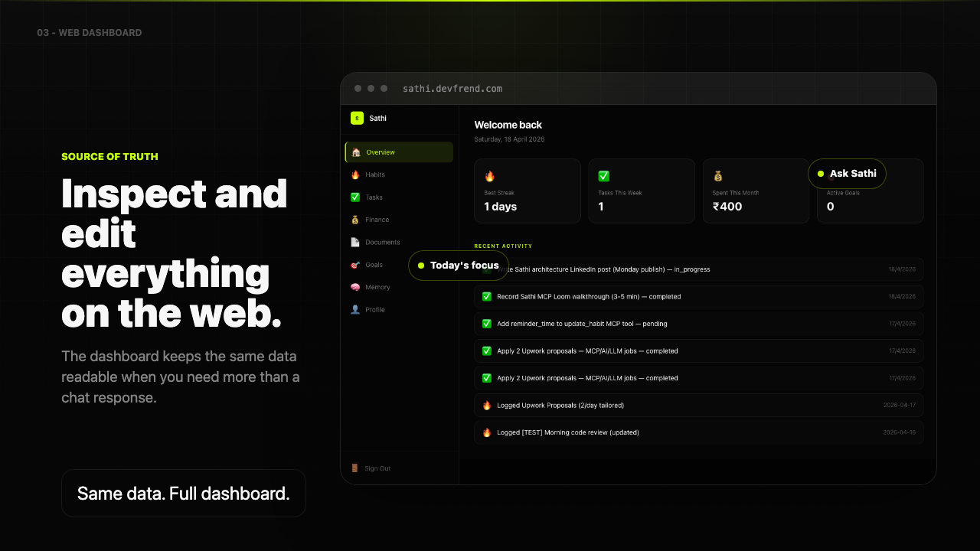Click the Documents page icon in sidebar
Screen dimensions: 980x551
(x=355, y=242)
